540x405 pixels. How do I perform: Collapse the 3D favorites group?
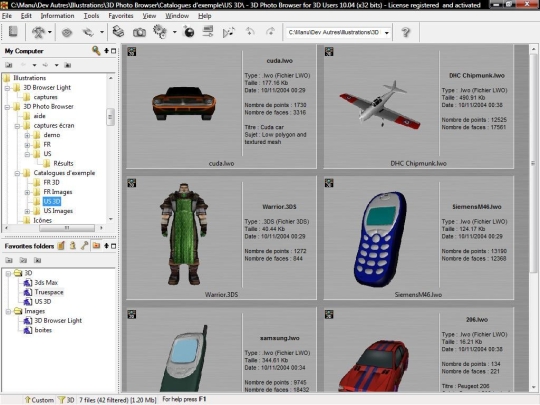coord(8,274)
